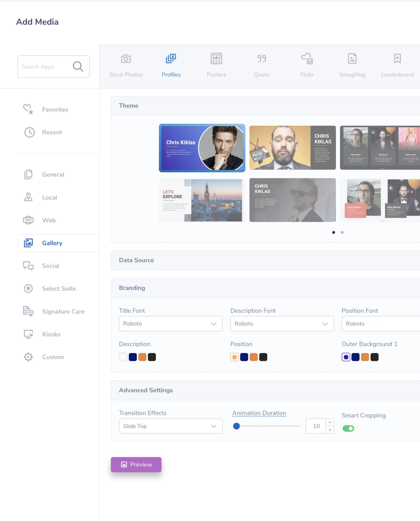
Task: Pick orange Description color swatch
Action: (x=142, y=357)
